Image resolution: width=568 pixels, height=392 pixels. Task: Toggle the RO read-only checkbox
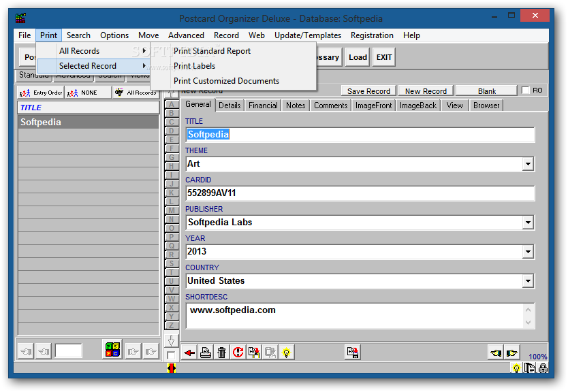525,90
